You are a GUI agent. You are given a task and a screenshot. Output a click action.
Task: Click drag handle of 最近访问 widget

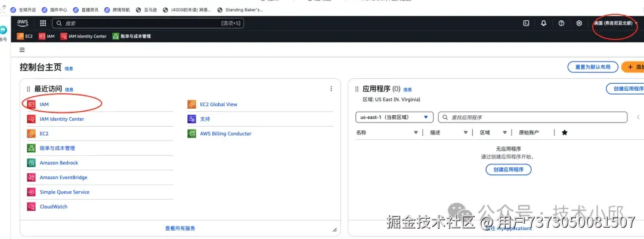[29, 89]
